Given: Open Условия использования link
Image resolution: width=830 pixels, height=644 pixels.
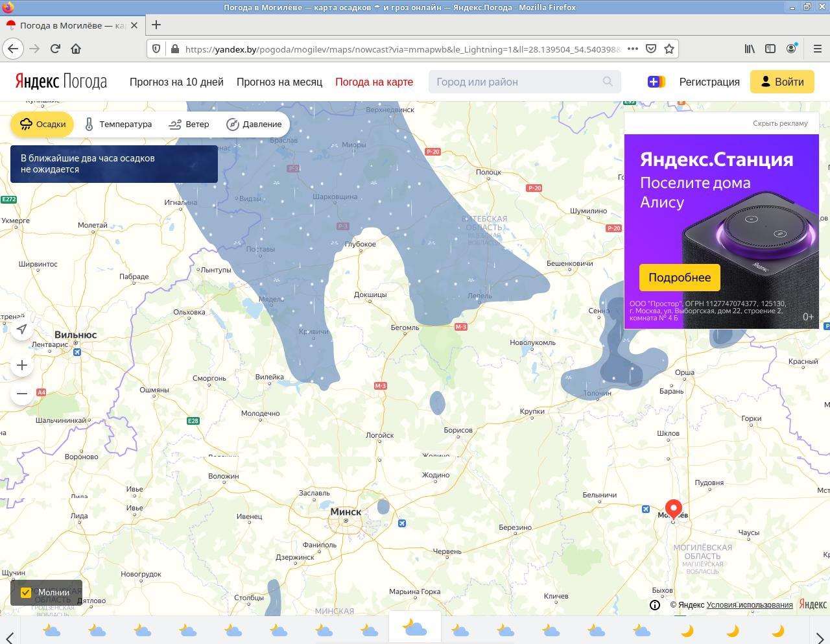Looking at the screenshot, I should click(750, 605).
